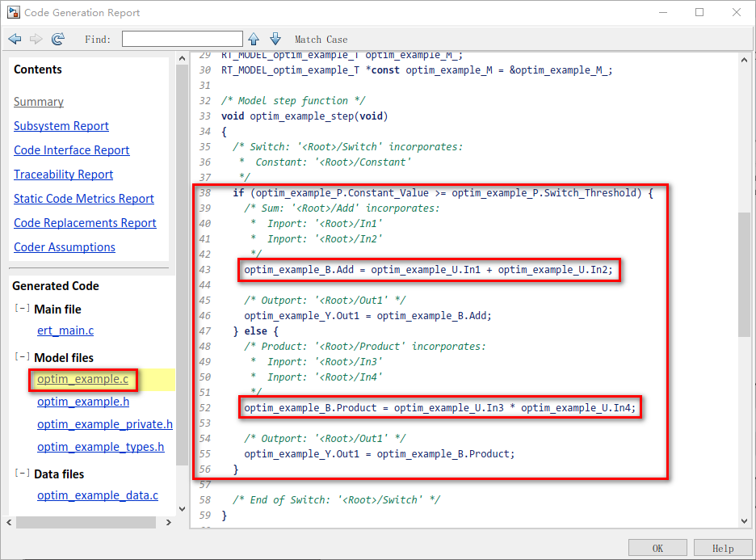Open optim_example_types.h header file
This screenshot has height=560, width=756.
(x=101, y=447)
